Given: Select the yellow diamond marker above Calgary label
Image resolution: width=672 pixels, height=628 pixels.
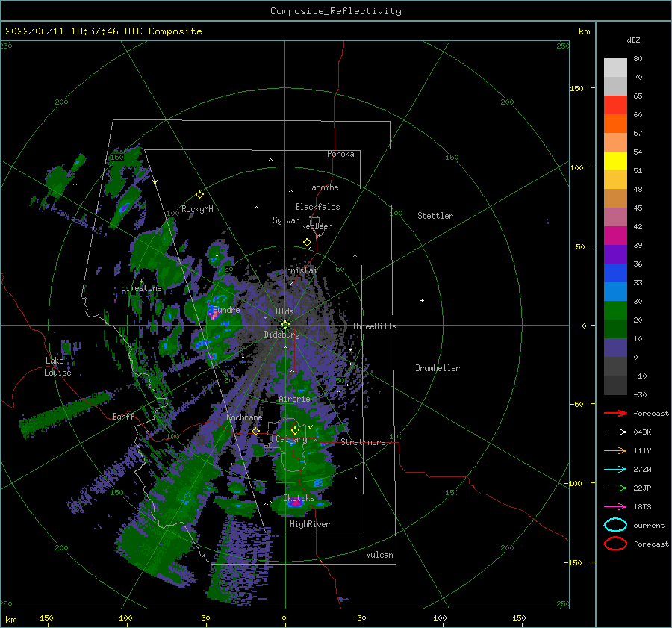Looking at the screenshot, I should point(295,430).
